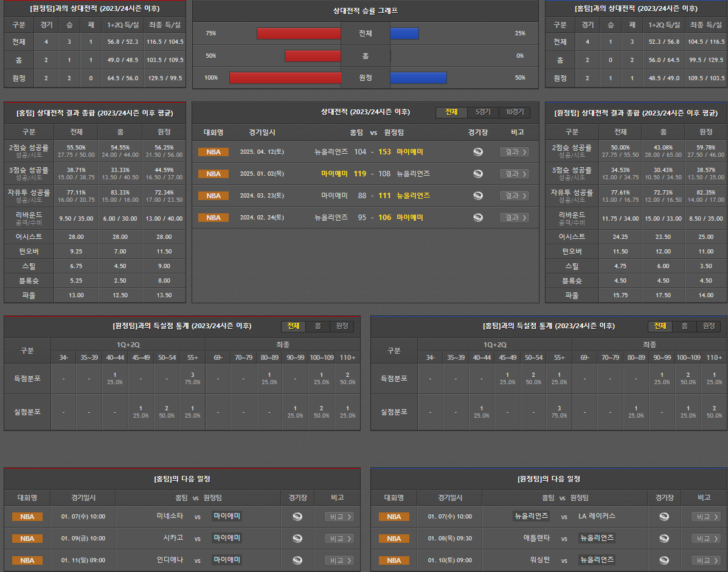Click stadium icon for 미네소타 vs 마이애미 game
Viewport: 728px width, 572px height.
[x=297, y=517]
